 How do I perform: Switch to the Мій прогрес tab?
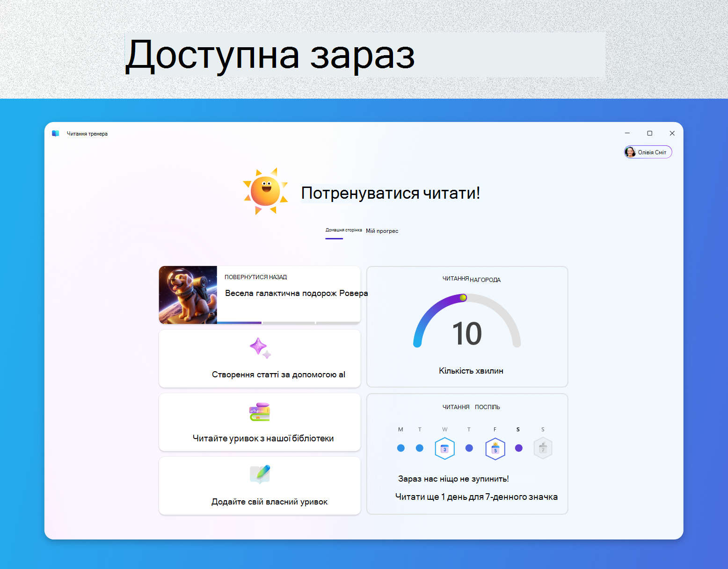click(382, 231)
